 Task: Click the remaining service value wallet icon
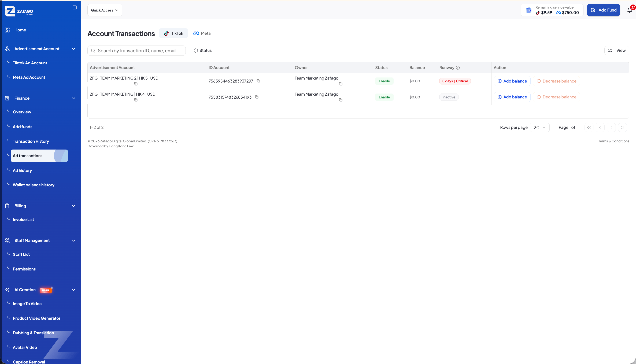[x=529, y=10]
